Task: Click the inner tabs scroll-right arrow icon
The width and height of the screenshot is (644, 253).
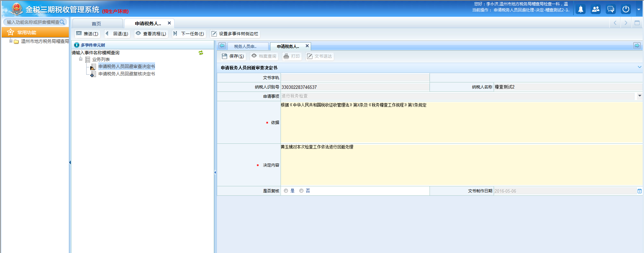Action: click(637, 46)
